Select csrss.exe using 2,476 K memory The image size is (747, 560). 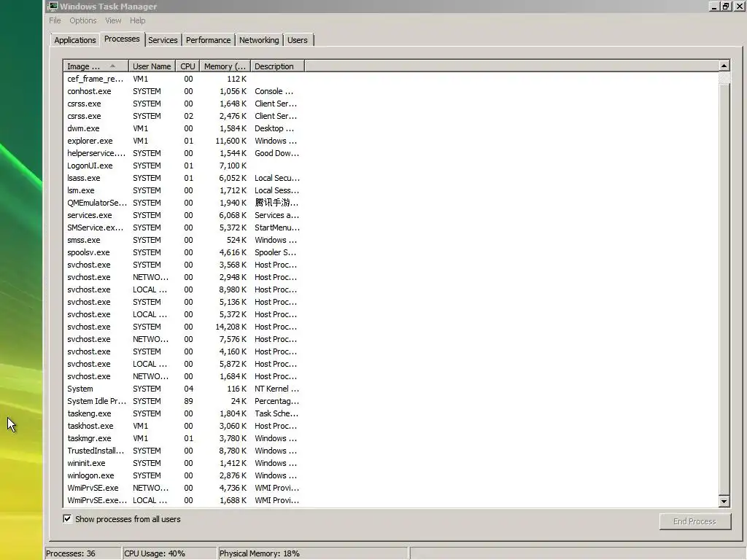(183, 116)
